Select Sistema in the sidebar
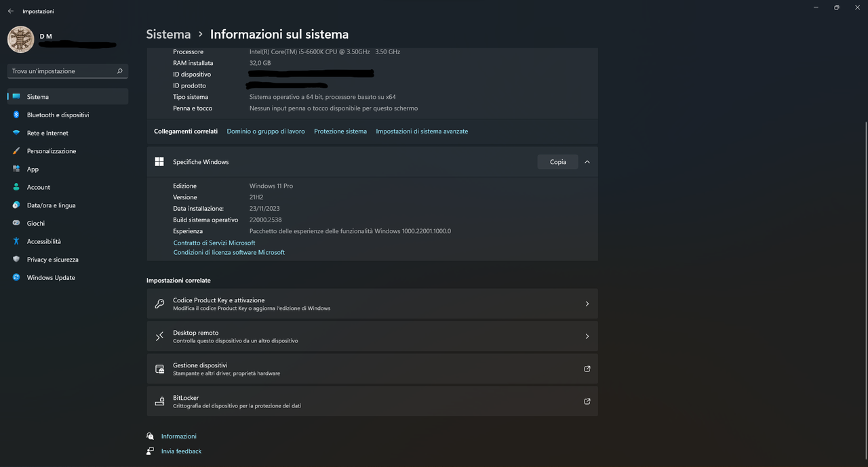This screenshot has width=868, height=467. click(68, 97)
